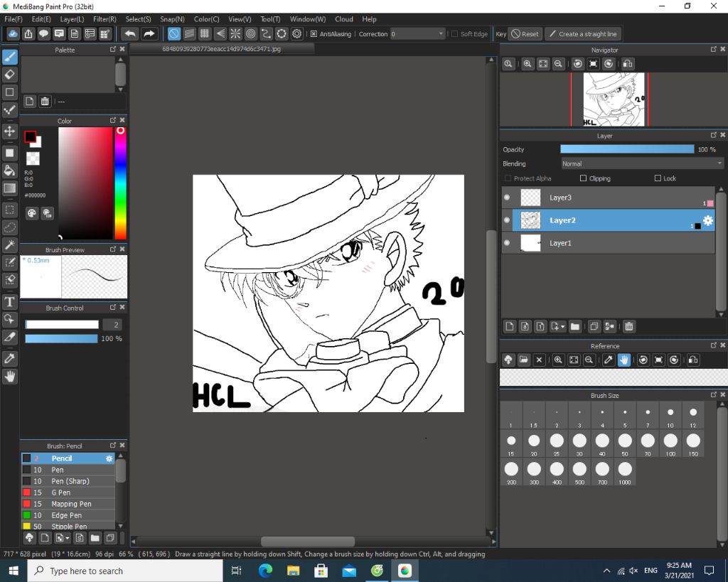Undock the Navigator panel
The width and height of the screenshot is (728, 582).
click(x=714, y=49)
